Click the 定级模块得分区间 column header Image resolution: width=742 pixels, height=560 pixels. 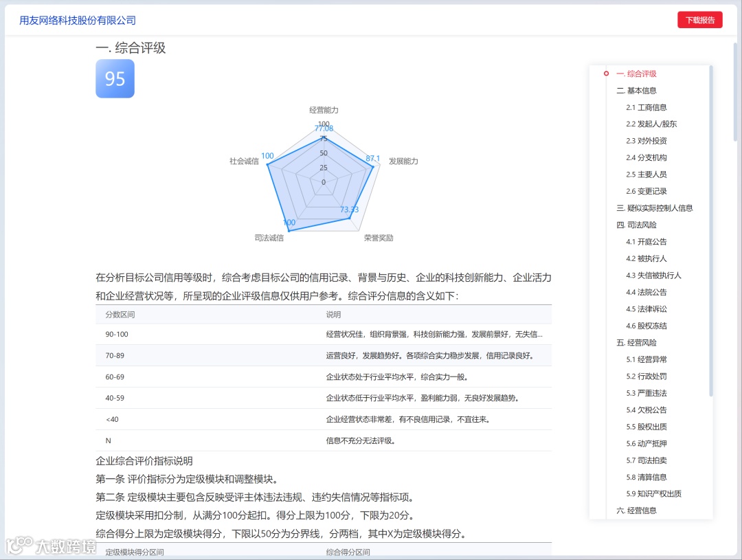(x=135, y=552)
